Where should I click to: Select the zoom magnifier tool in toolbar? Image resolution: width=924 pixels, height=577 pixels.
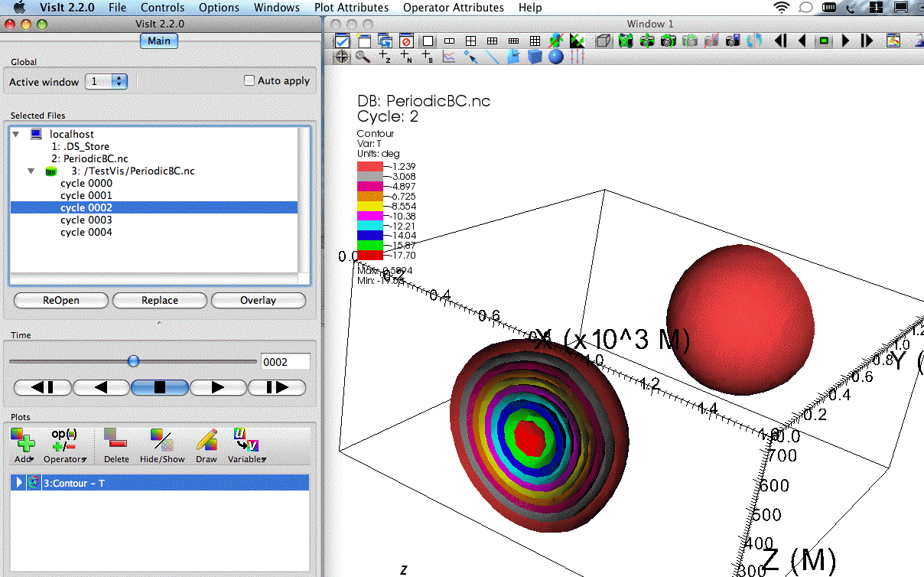(x=363, y=57)
